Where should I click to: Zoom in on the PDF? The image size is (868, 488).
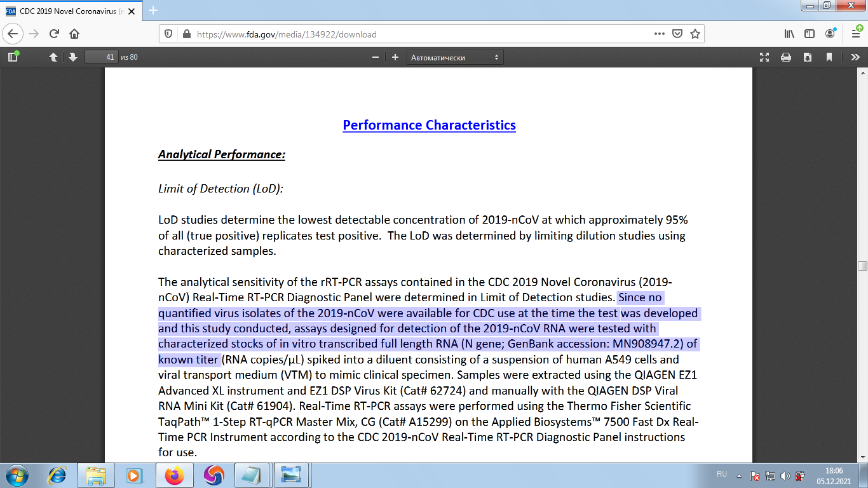(x=395, y=57)
